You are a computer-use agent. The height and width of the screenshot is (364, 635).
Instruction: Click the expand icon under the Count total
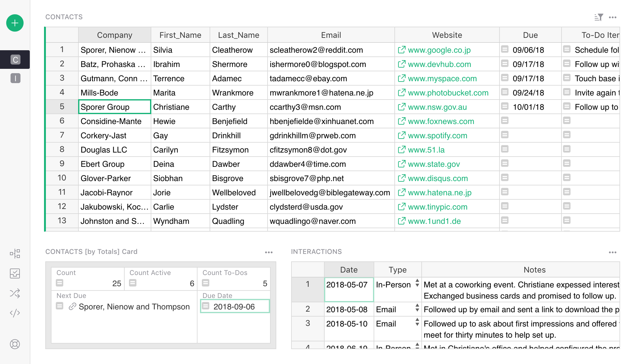point(60,282)
